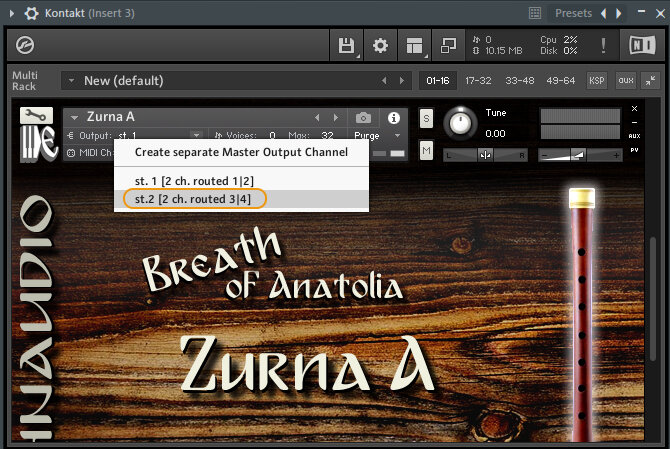Click the 10.15 MB memory readout
The height and width of the screenshot is (449, 670).
pos(503,51)
